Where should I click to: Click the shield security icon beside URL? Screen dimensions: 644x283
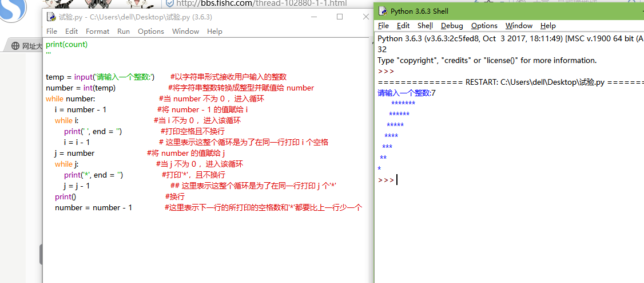(169, 3)
